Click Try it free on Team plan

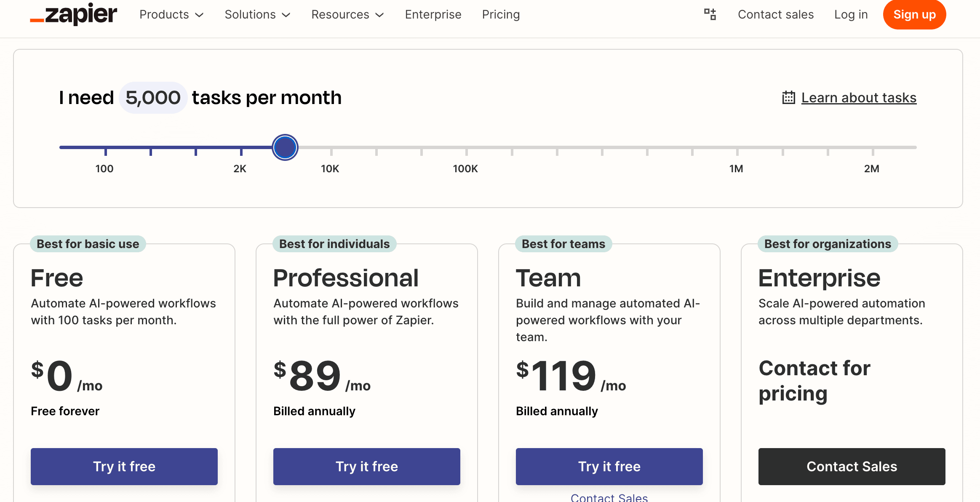[609, 467]
